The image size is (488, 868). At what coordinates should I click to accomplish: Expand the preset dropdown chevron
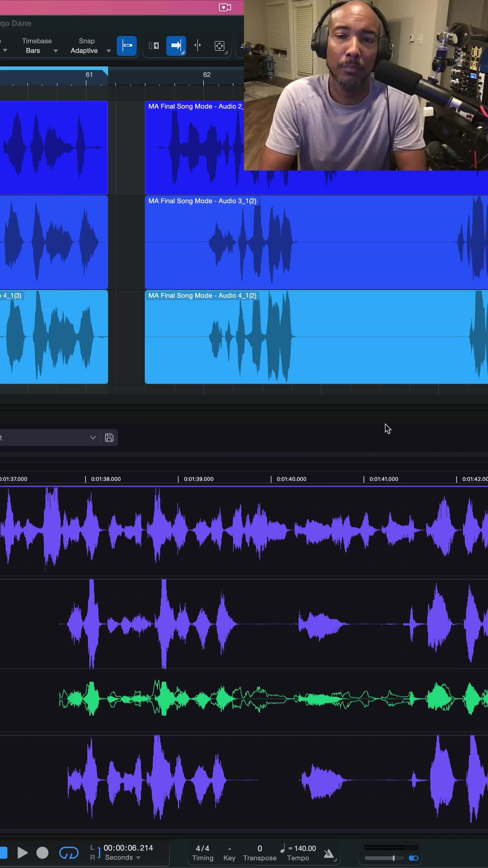pyautogui.click(x=93, y=438)
